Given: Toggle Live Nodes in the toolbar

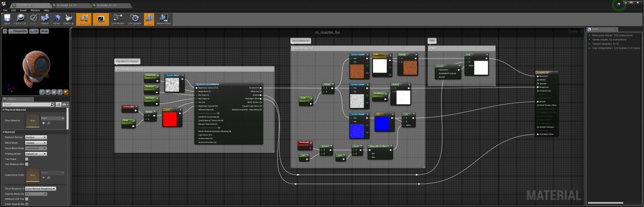Looking at the screenshot, I should pyautogui.click(x=118, y=19).
